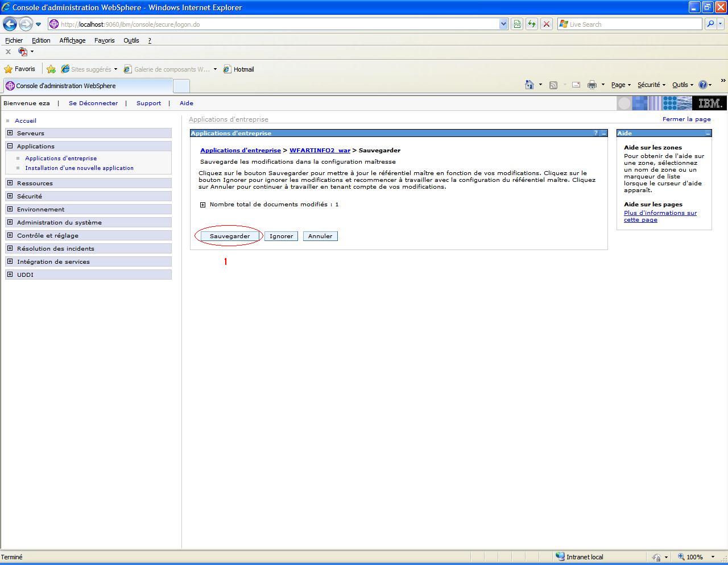Click the Stop loading red X icon
This screenshot has width=728, height=565.
pos(546,24)
